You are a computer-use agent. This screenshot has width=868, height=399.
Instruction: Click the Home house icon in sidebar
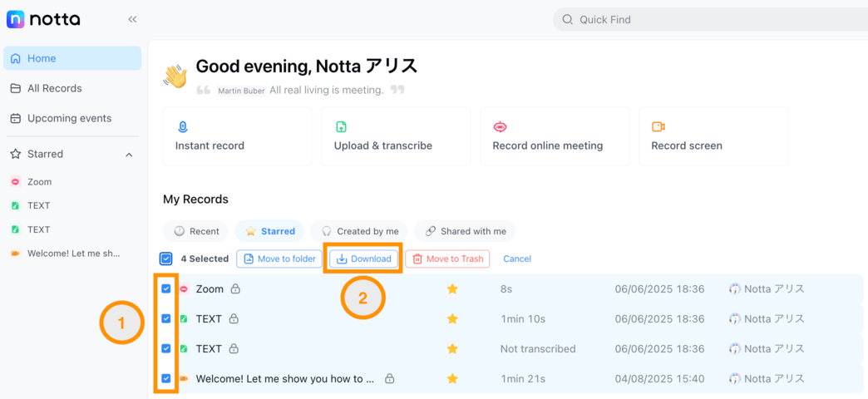pyautogui.click(x=16, y=58)
